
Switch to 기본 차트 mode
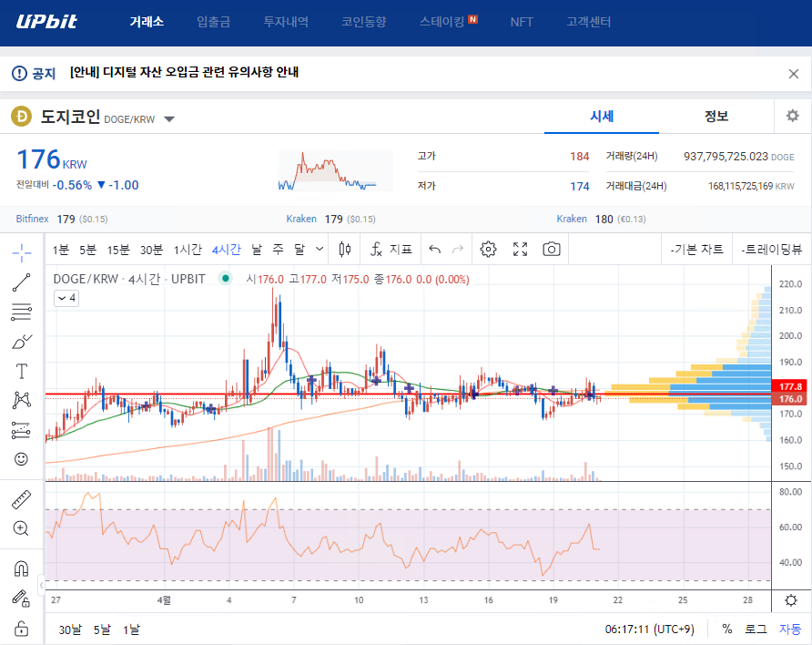697,250
